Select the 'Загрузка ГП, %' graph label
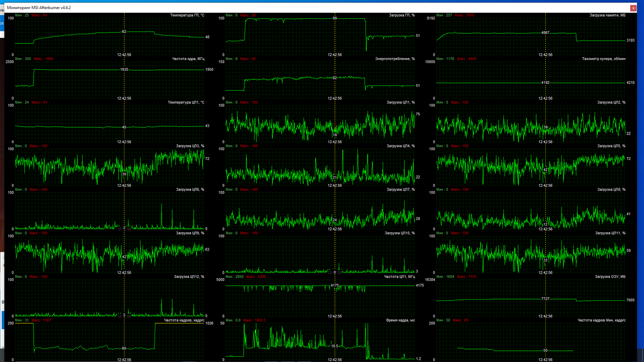Screen dimensions: 644x362 (401, 15)
